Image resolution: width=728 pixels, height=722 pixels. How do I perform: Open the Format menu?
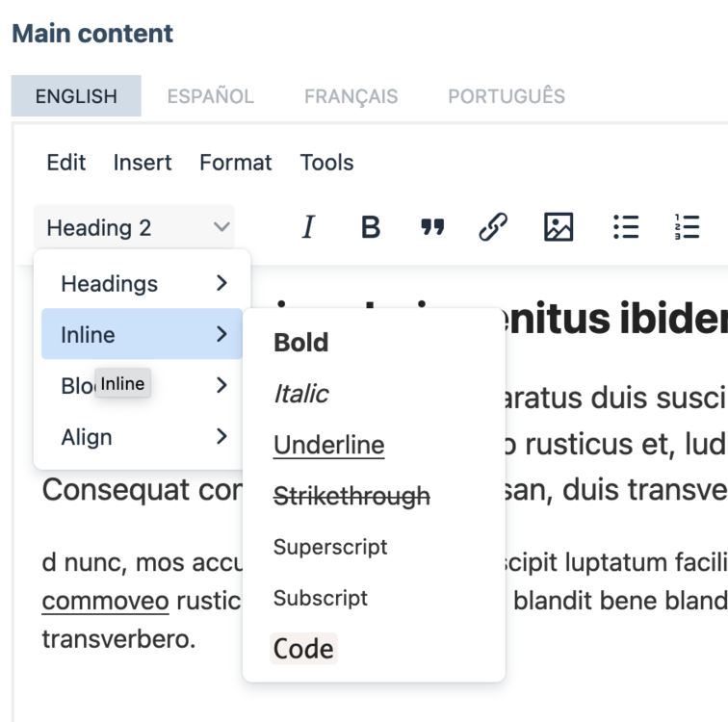pyautogui.click(x=236, y=163)
